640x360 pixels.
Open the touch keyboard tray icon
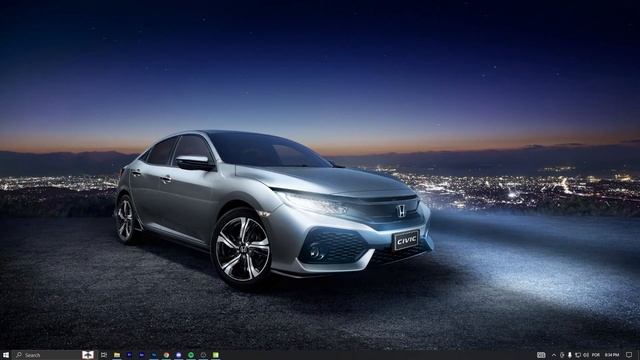pos(541,355)
